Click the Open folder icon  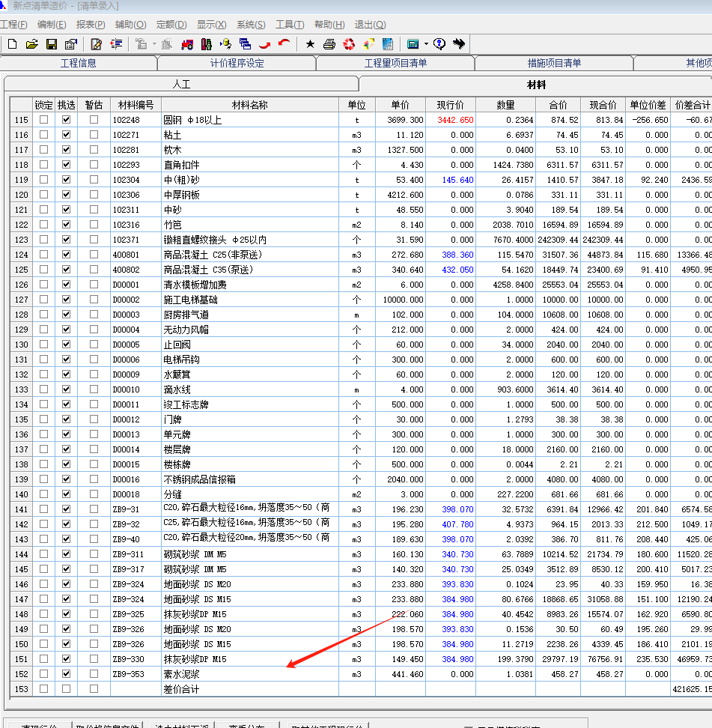point(32,44)
